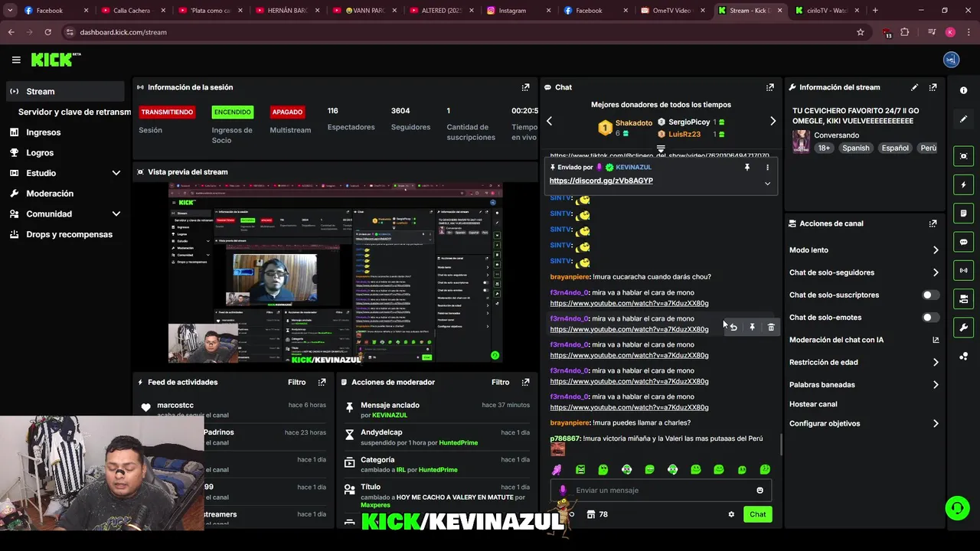The image size is (980, 551).
Task: Click the broadcast signal icon in right sidebar
Action: click(x=963, y=270)
